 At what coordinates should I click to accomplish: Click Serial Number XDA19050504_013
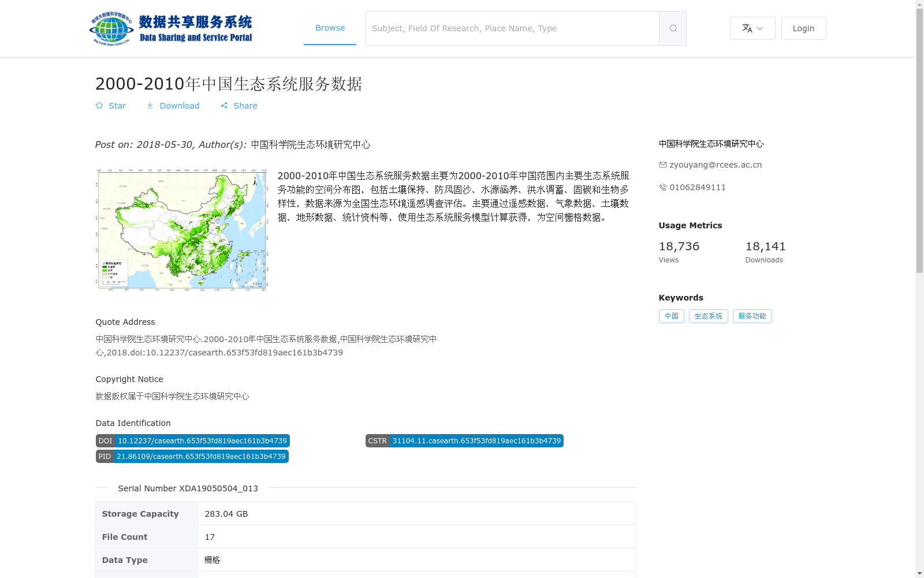pyautogui.click(x=188, y=488)
